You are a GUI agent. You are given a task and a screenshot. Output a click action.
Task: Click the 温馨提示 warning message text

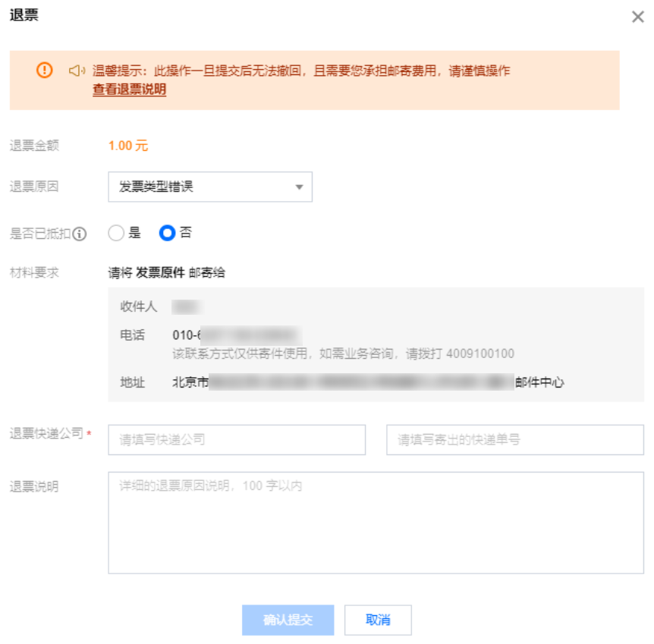pos(301,71)
